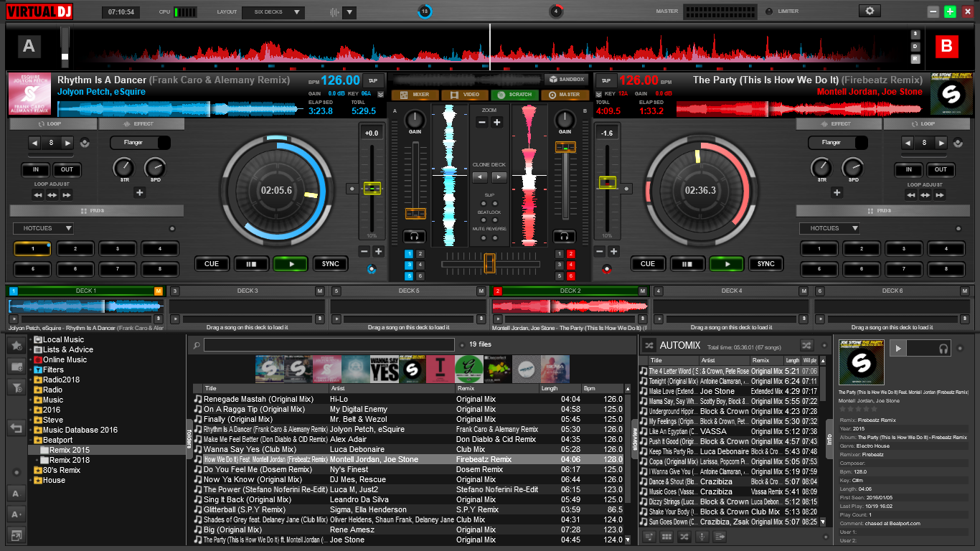The image size is (980, 551).
Task: Toggle right MUTE REVERSE indicator in center
Action: point(496,237)
